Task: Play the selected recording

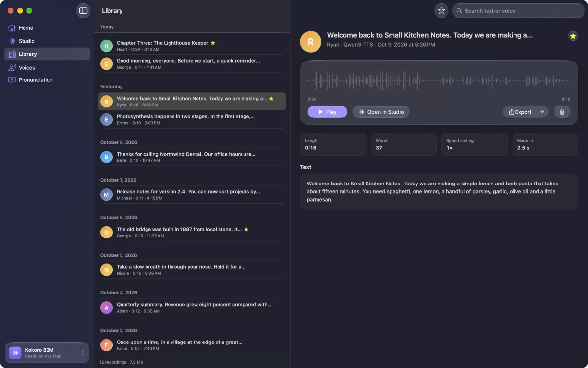Action: coord(327,112)
